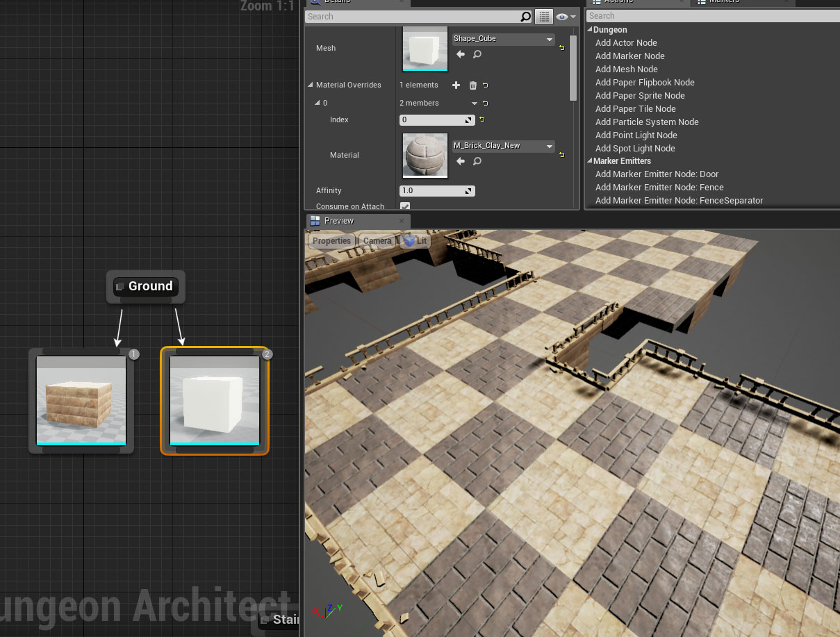Click the Preview tab viewport icon
The width and height of the screenshot is (840, 637).
click(315, 221)
